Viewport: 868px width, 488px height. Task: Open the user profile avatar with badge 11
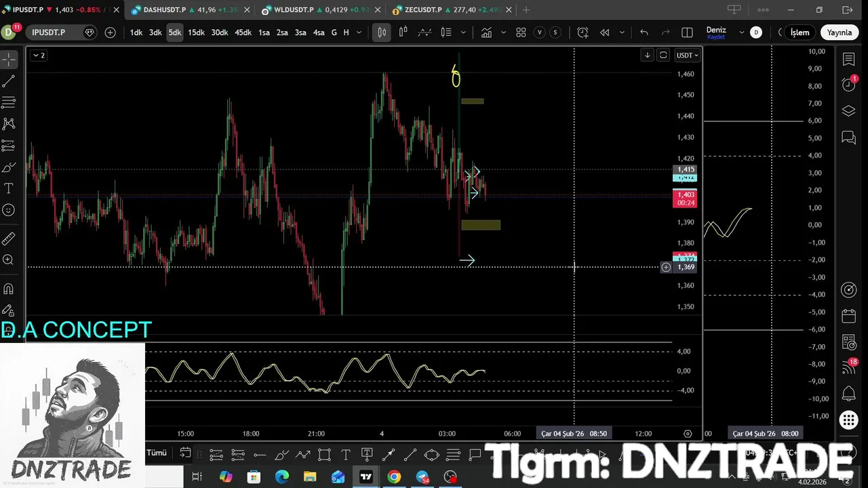(x=9, y=32)
